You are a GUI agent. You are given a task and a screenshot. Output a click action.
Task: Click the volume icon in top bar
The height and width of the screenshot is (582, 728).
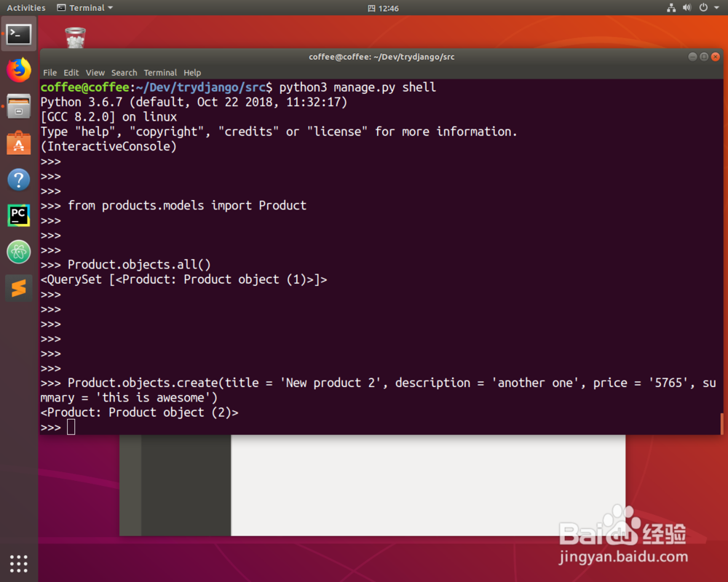687,7
